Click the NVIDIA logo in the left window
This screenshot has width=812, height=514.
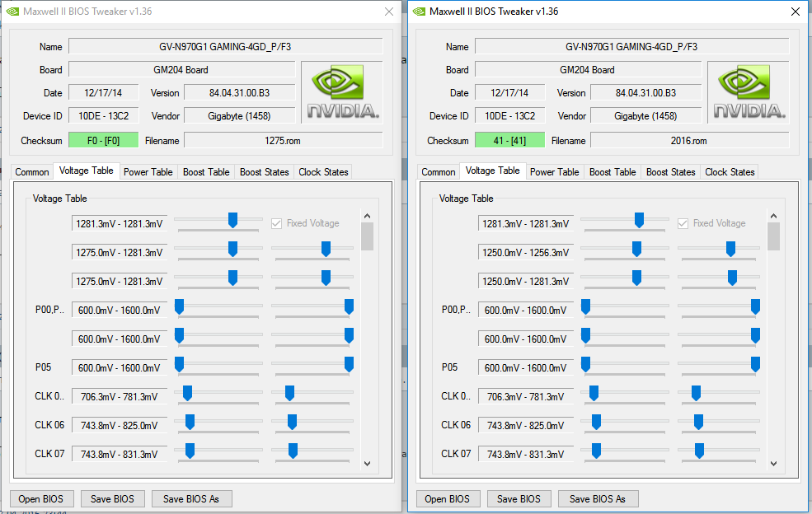click(x=342, y=92)
